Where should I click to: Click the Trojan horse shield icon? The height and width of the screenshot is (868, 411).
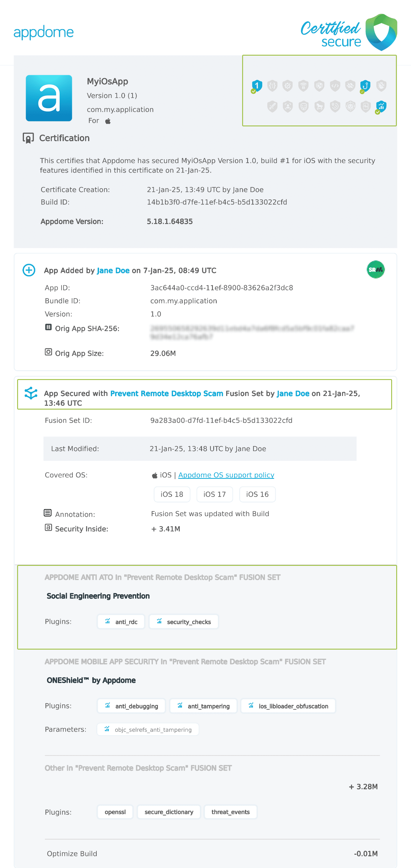pos(319,107)
